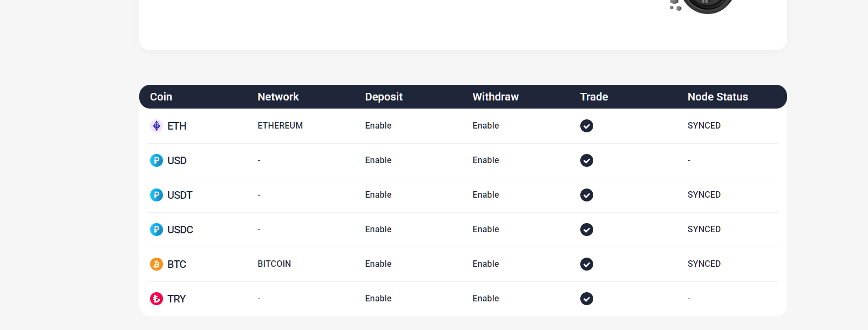Click ETH deposit Enable text

(x=378, y=125)
